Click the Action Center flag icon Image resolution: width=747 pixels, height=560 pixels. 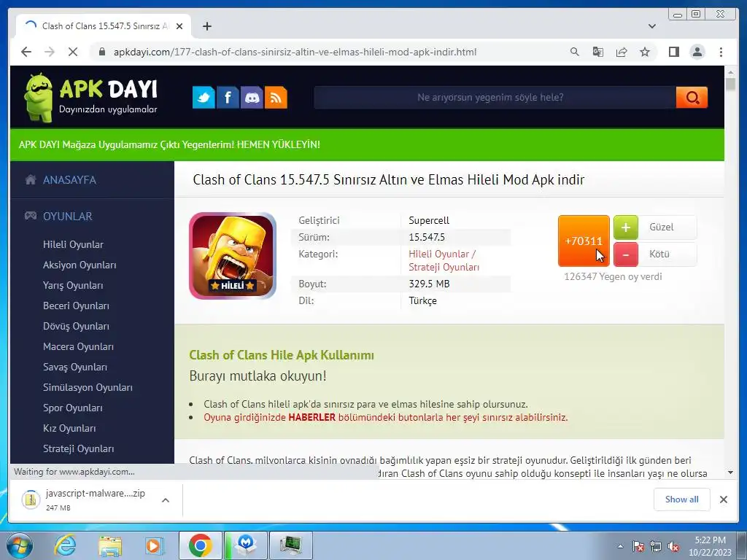tap(638, 546)
